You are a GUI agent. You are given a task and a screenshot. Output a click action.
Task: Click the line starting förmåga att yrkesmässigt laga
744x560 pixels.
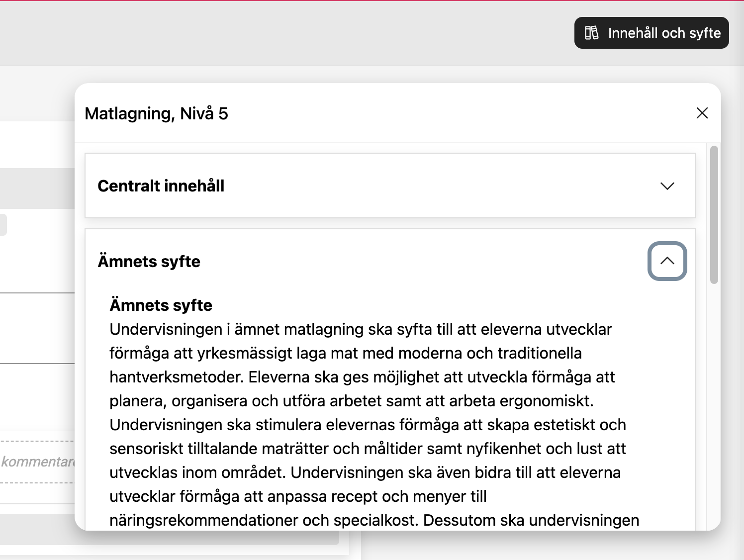coord(346,353)
